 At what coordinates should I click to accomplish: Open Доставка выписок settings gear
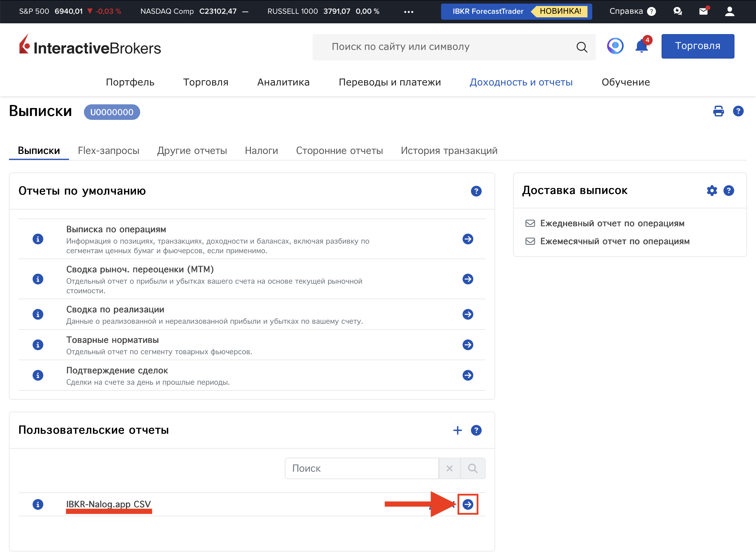click(712, 190)
